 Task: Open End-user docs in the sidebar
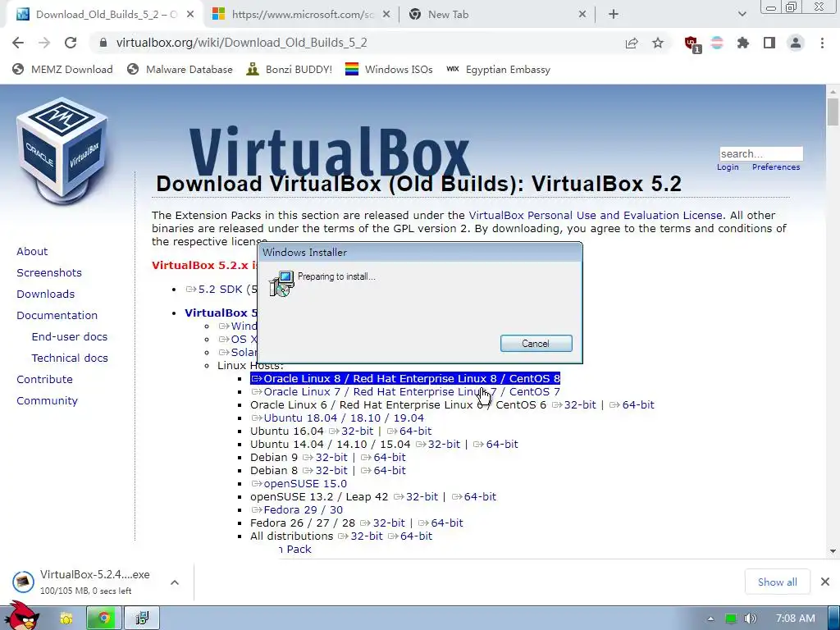(70, 337)
